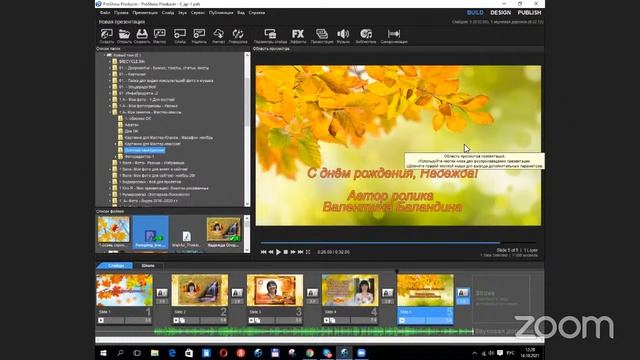Launch the Wizard toolbar icon

click(x=160, y=34)
